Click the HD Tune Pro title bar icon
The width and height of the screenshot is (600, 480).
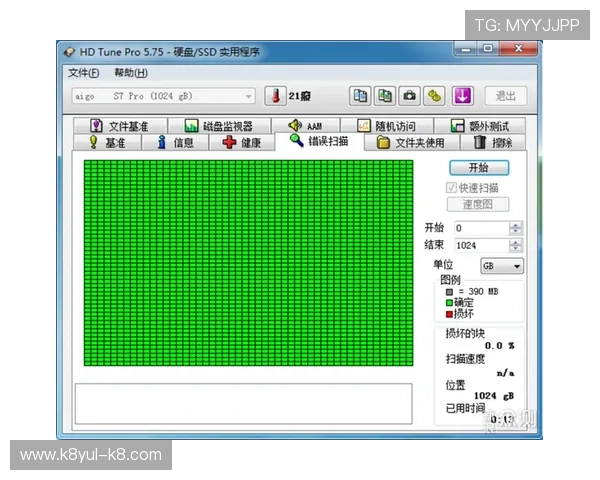pos(69,52)
